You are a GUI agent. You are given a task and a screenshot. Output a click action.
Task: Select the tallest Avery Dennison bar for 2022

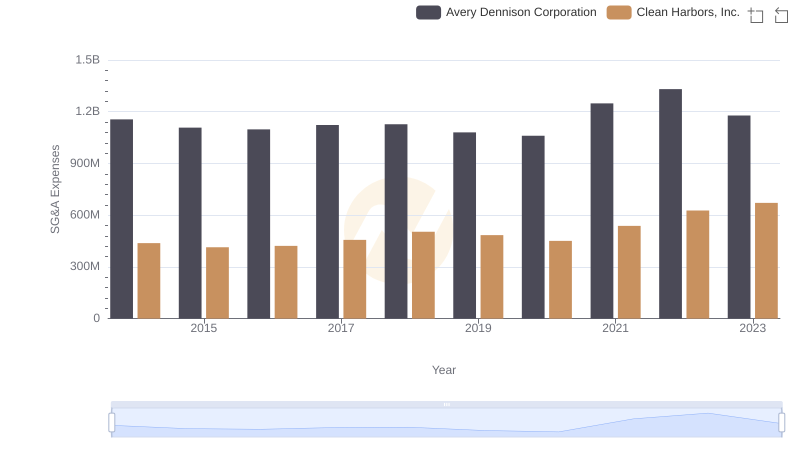click(x=670, y=204)
